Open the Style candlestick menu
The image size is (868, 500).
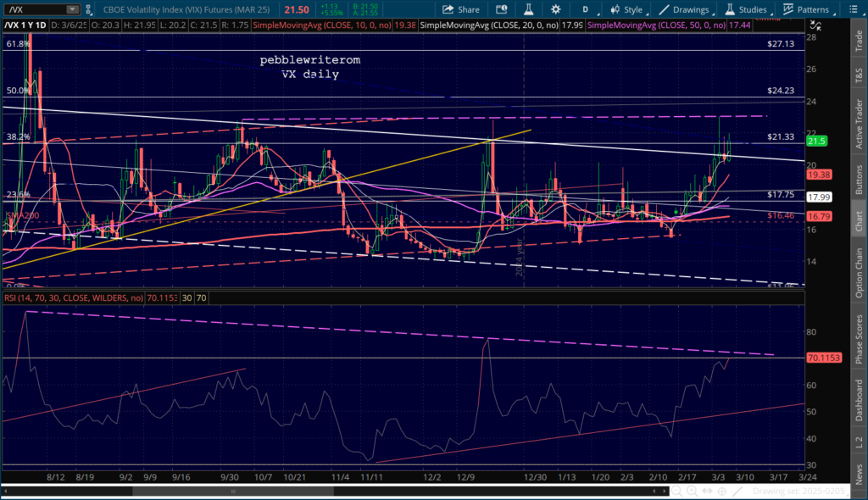(x=626, y=9)
